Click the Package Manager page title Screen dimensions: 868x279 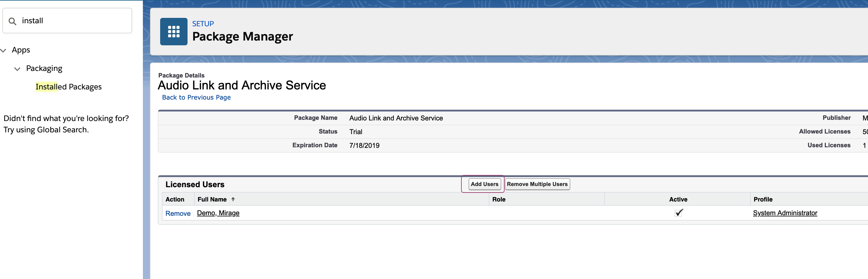point(242,36)
